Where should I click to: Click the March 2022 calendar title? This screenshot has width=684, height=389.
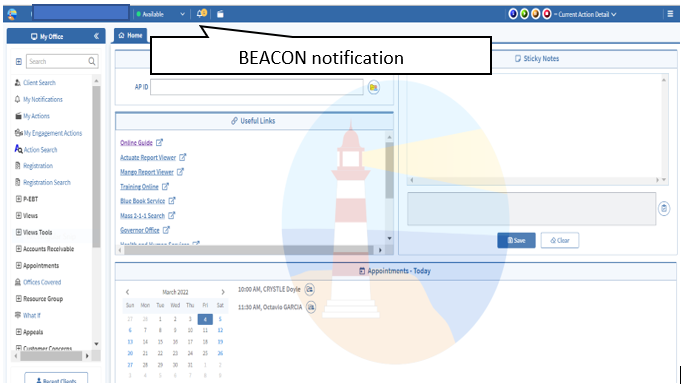[175, 292]
